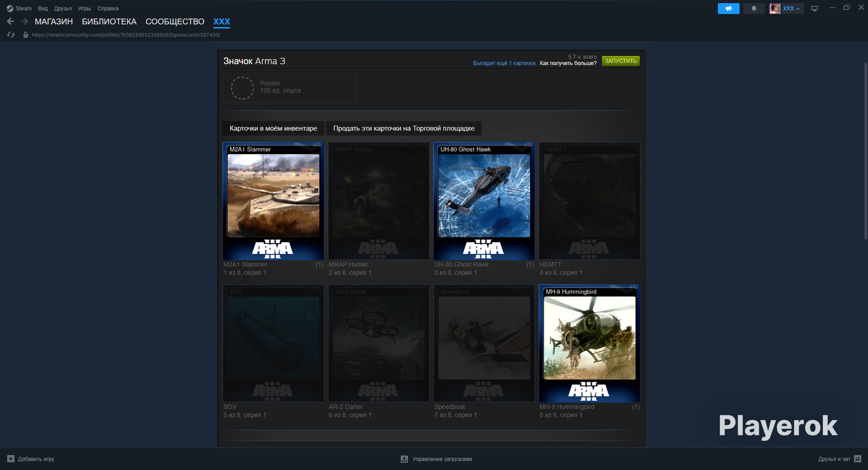Click the plus icon for Добавить игру

coord(11,459)
